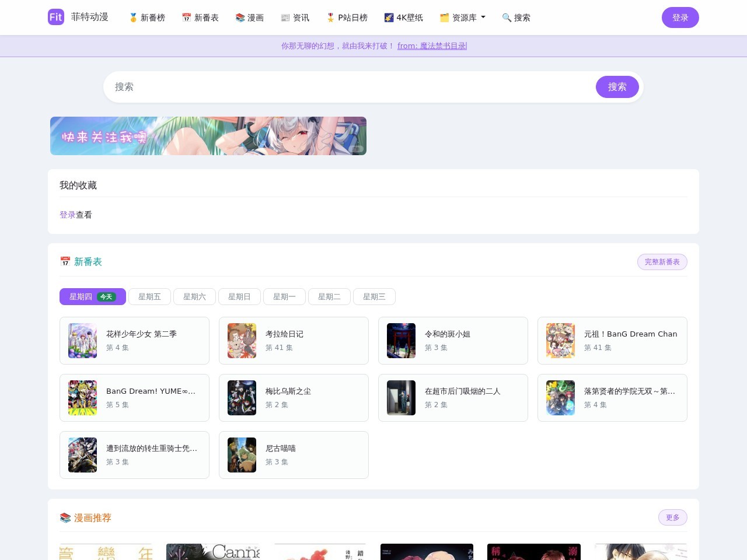Open BanG Dream! YUME∞ cover thumbnail
Image resolution: width=747 pixels, height=560 pixels.
(82, 398)
